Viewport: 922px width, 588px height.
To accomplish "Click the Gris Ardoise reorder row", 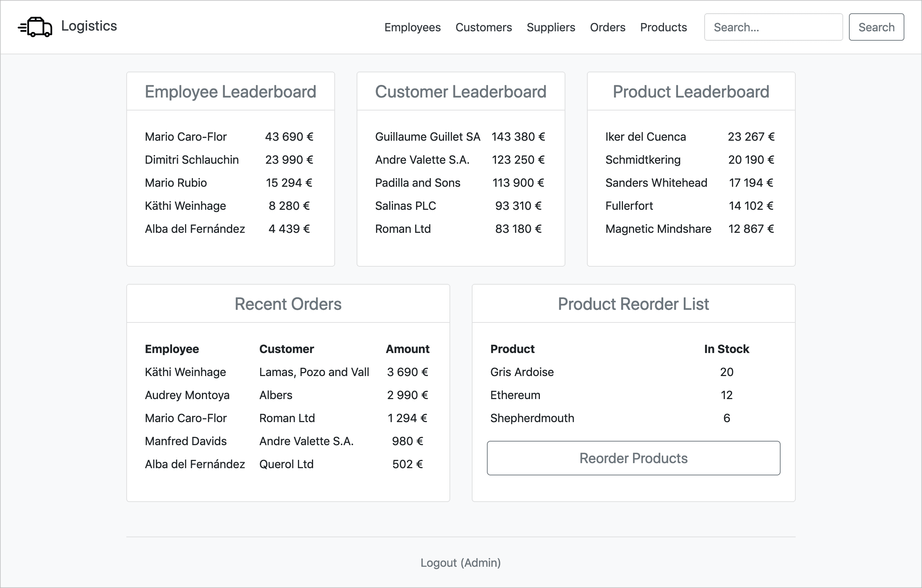I will 521,372.
